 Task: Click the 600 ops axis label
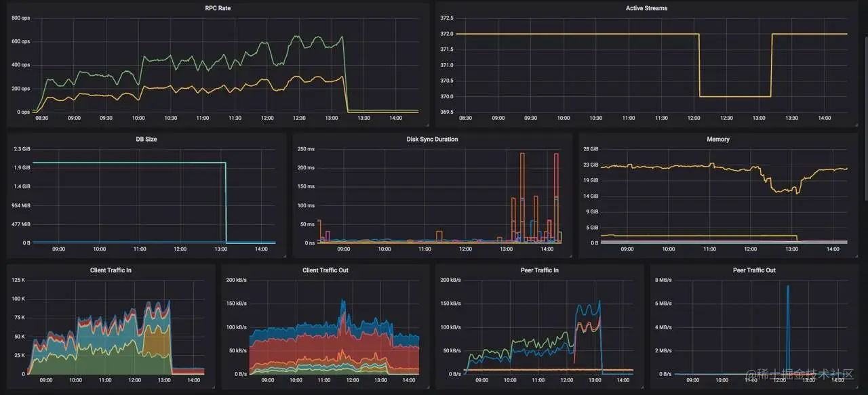click(x=20, y=41)
